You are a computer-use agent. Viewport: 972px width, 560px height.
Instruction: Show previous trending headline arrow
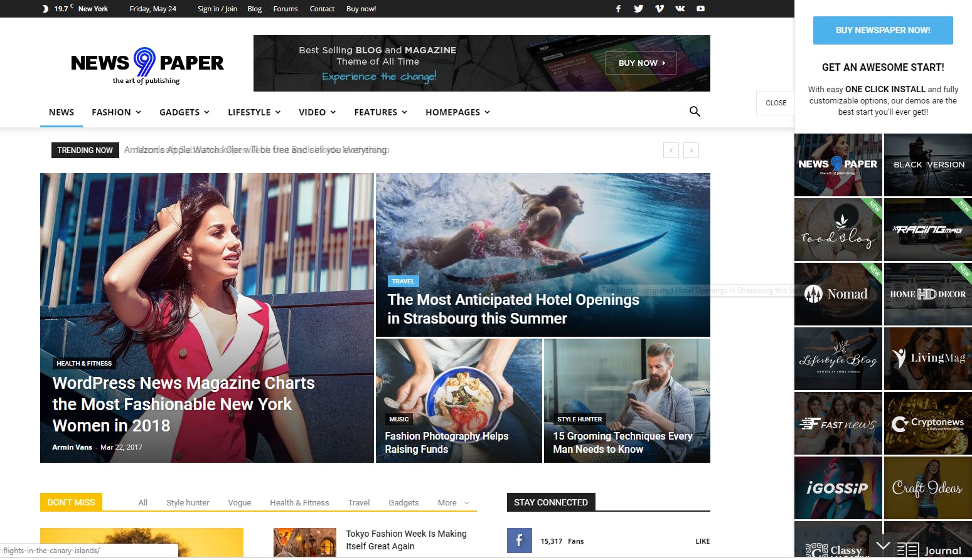(671, 151)
